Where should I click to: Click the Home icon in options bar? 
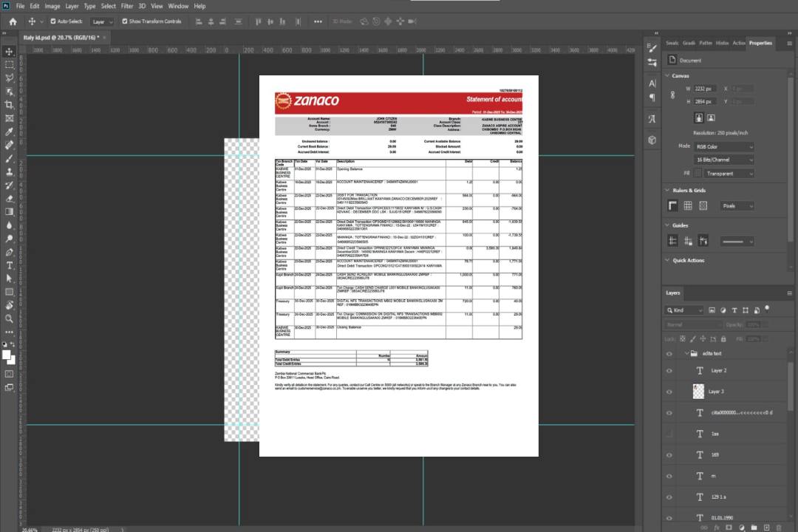point(13,21)
